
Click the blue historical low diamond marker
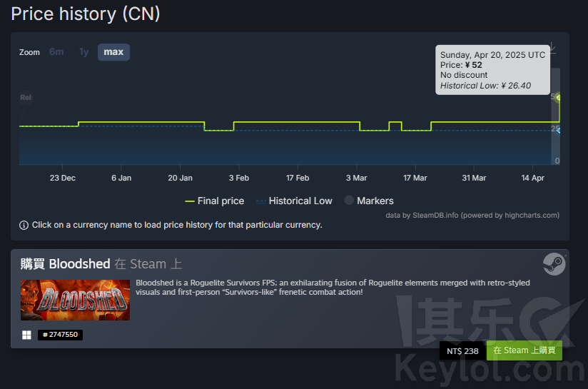point(558,130)
